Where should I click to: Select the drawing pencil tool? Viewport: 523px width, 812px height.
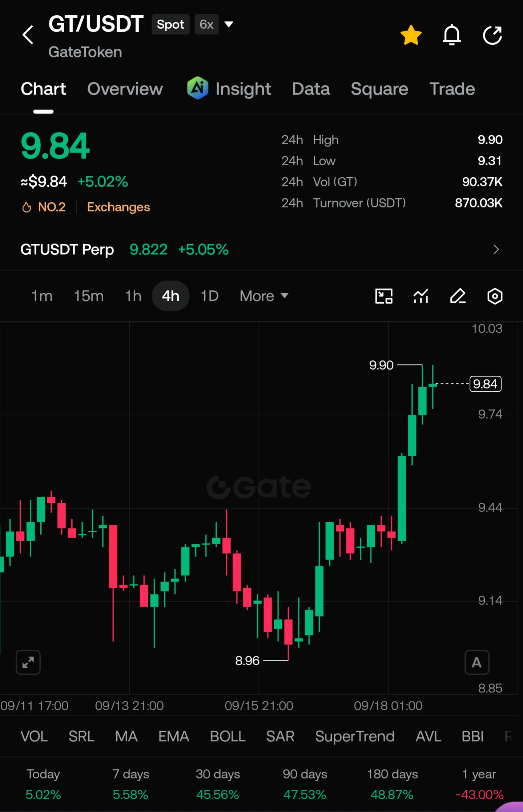(x=458, y=296)
